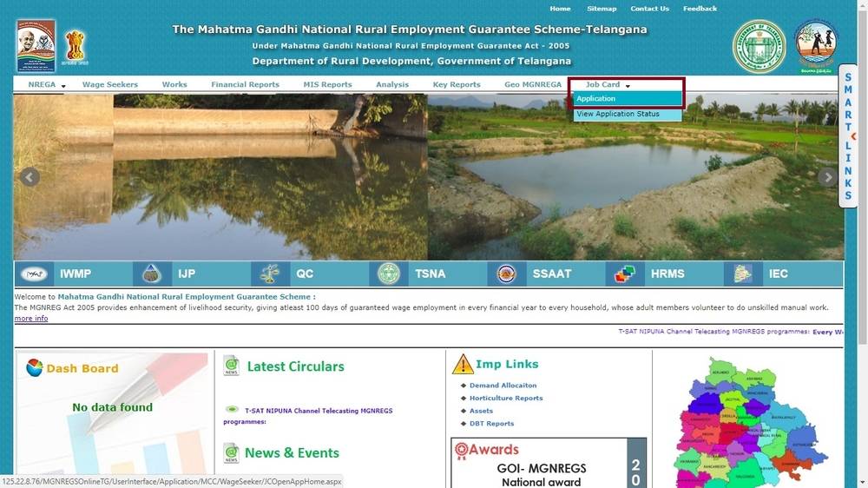Expand the NREGA dropdown menu
The width and height of the screenshot is (868, 488).
click(x=46, y=85)
